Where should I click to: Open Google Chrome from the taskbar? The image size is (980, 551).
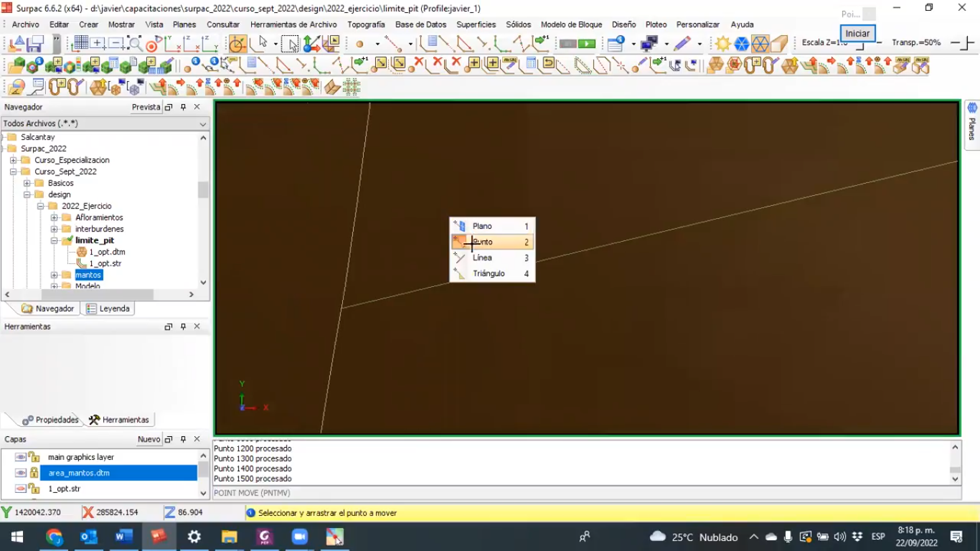54,537
